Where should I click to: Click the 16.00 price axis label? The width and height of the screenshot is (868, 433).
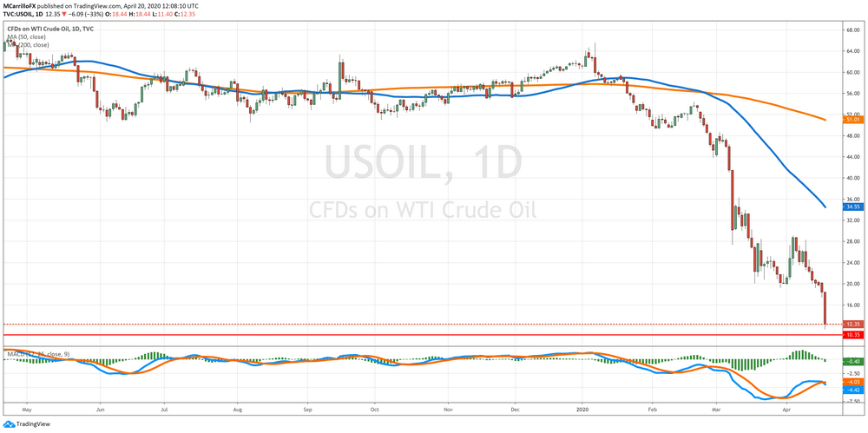pos(852,305)
